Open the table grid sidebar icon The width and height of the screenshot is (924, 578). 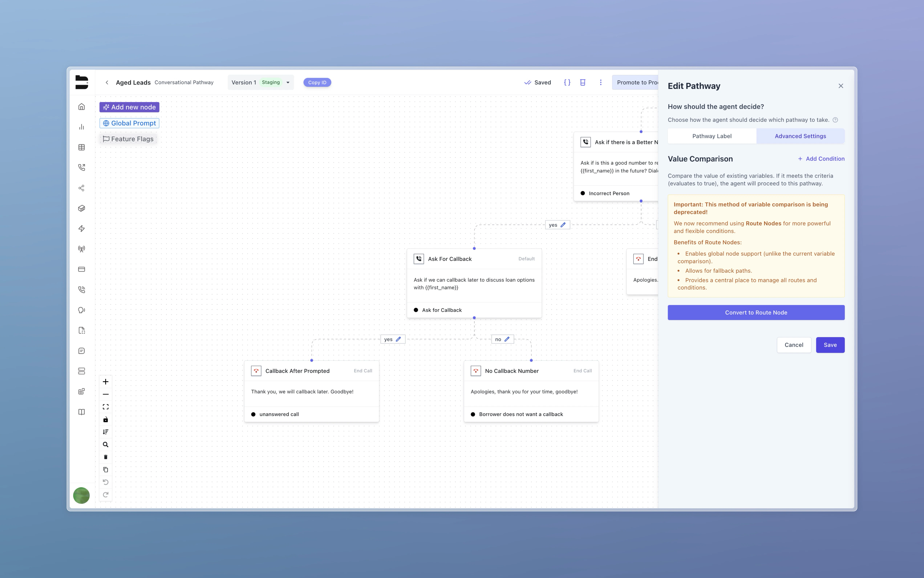point(82,147)
